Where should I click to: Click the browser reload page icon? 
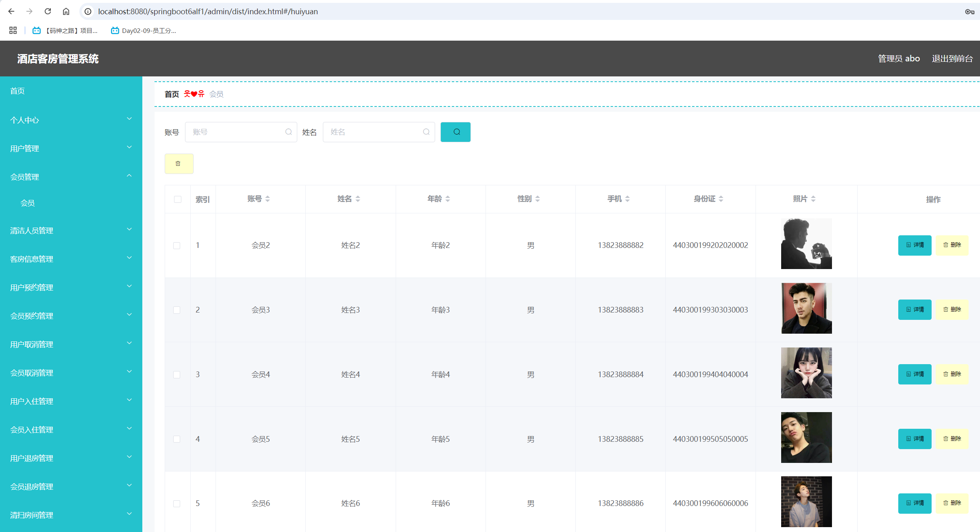(x=48, y=11)
